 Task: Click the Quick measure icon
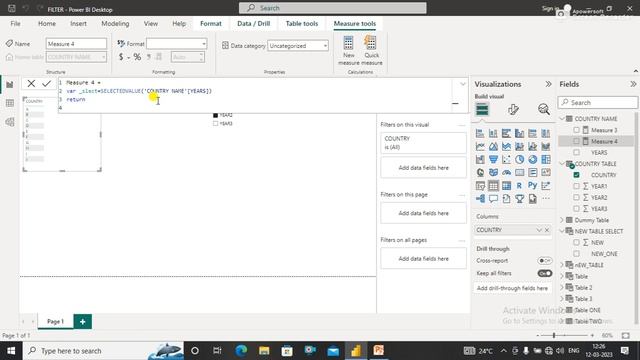click(x=371, y=43)
